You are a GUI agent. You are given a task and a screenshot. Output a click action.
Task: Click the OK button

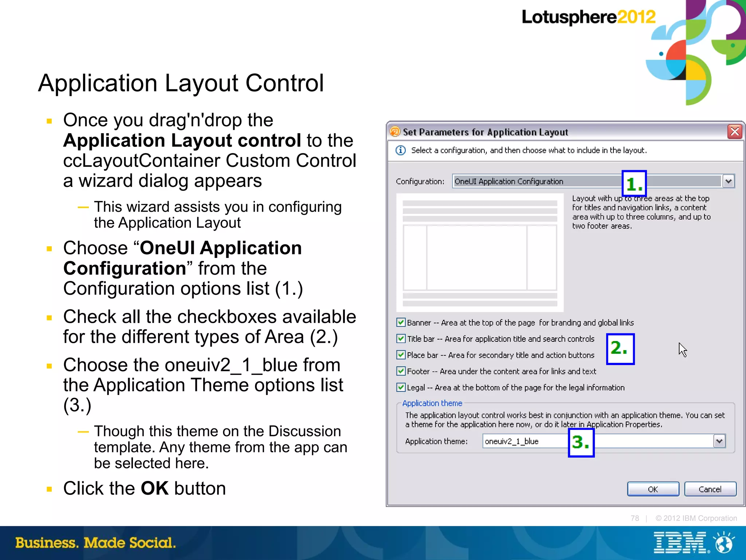(653, 489)
